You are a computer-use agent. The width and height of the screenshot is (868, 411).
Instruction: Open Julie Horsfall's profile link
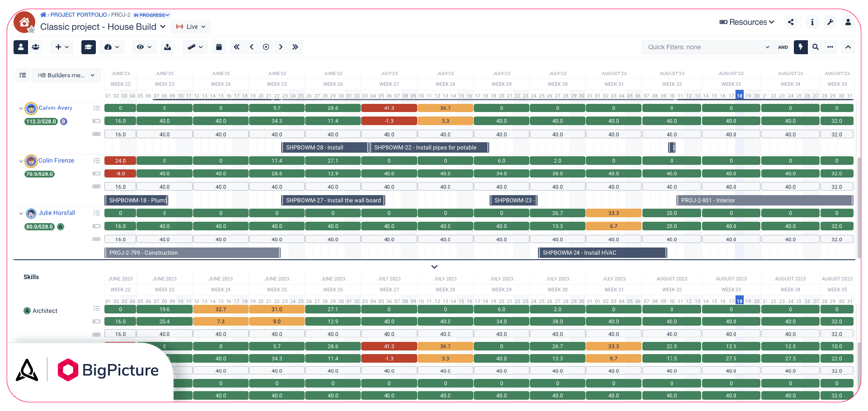[57, 213]
